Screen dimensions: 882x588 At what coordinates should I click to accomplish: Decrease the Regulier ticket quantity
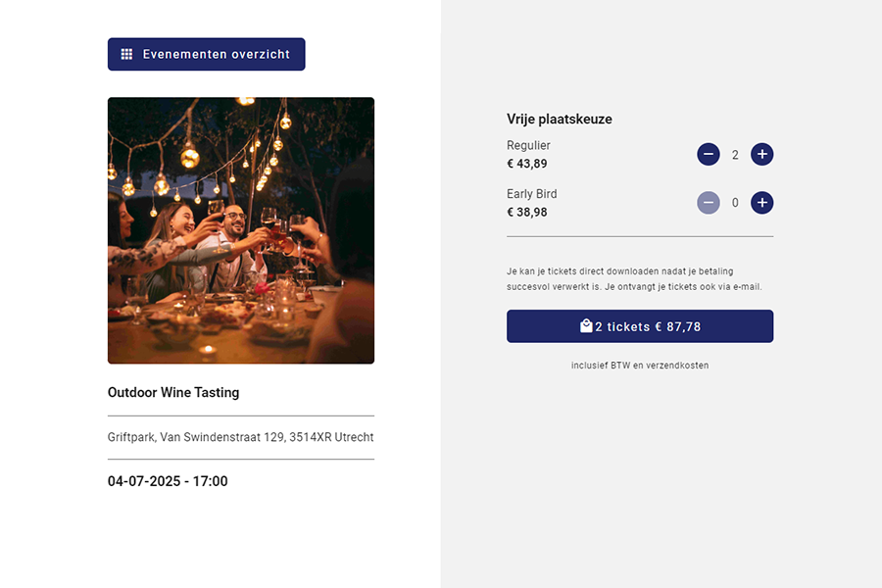(709, 155)
